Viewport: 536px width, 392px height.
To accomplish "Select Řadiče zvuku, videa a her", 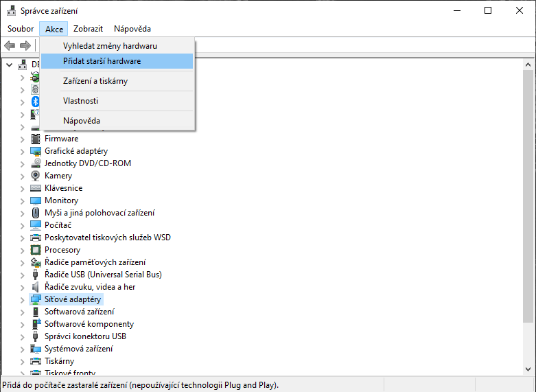I will 90,287.
